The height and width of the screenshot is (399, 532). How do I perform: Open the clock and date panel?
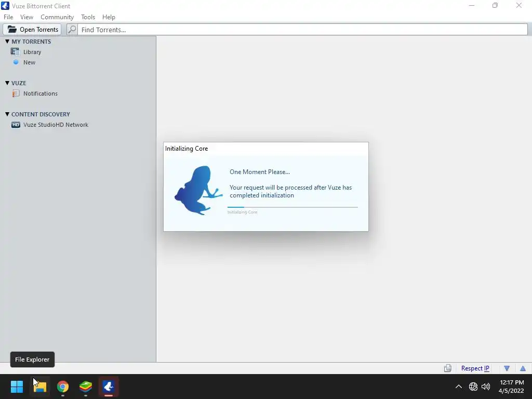pyautogui.click(x=511, y=387)
